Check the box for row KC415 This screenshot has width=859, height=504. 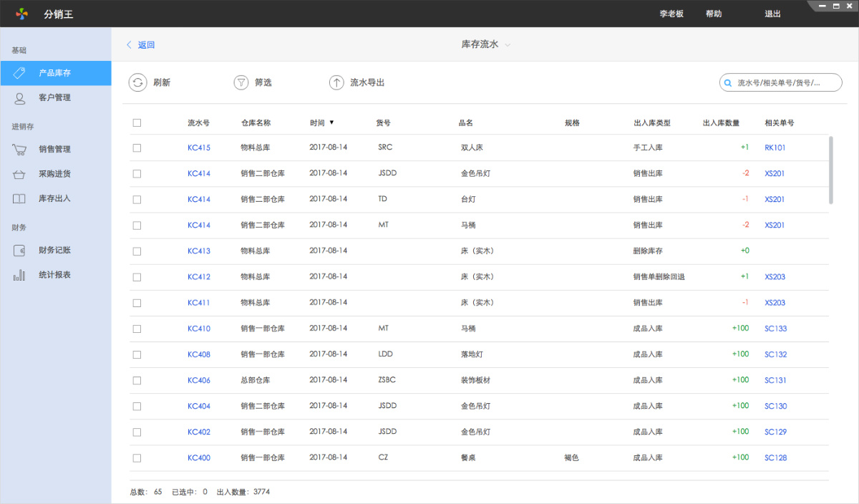[x=137, y=147]
